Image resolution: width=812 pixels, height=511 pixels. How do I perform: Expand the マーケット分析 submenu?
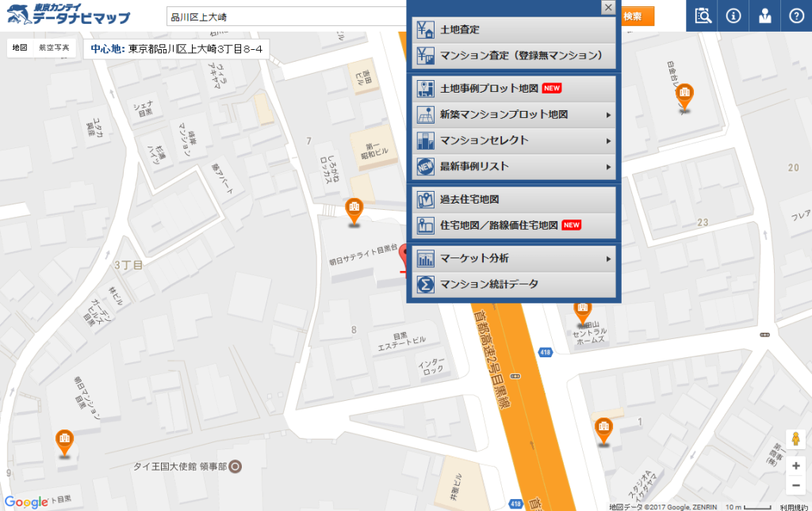click(x=514, y=259)
